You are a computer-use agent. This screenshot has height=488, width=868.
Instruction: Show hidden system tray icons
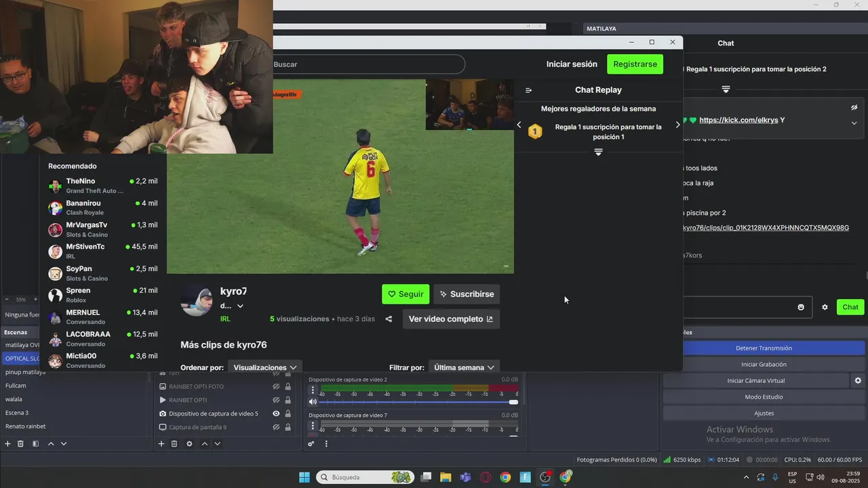(747, 477)
